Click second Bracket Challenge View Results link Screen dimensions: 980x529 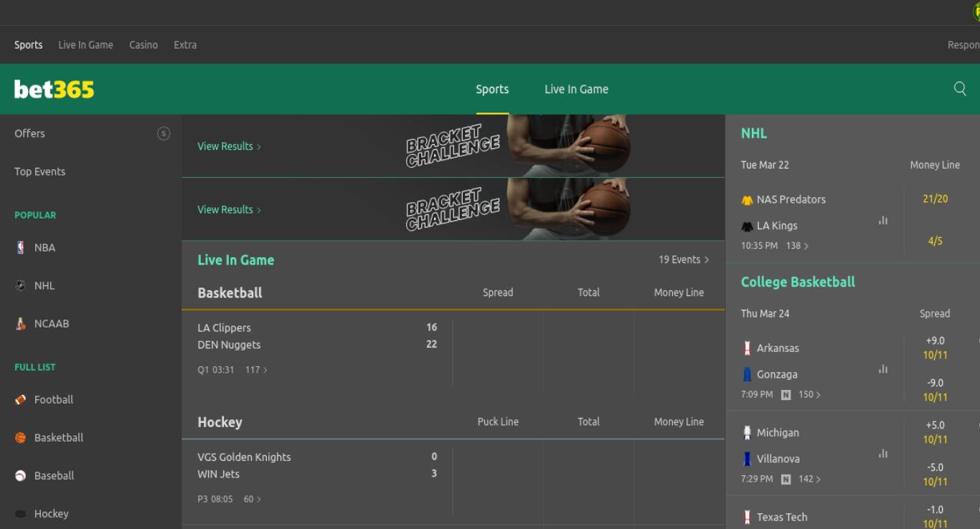230,210
